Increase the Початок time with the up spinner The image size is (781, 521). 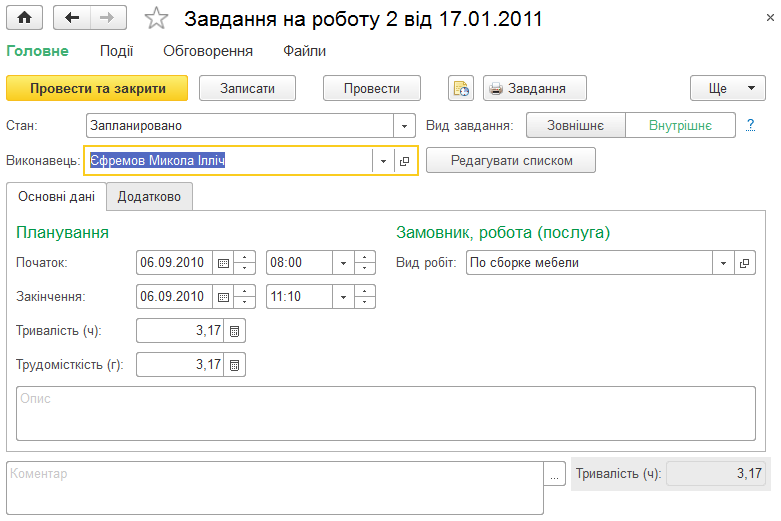click(x=365, y=257)
